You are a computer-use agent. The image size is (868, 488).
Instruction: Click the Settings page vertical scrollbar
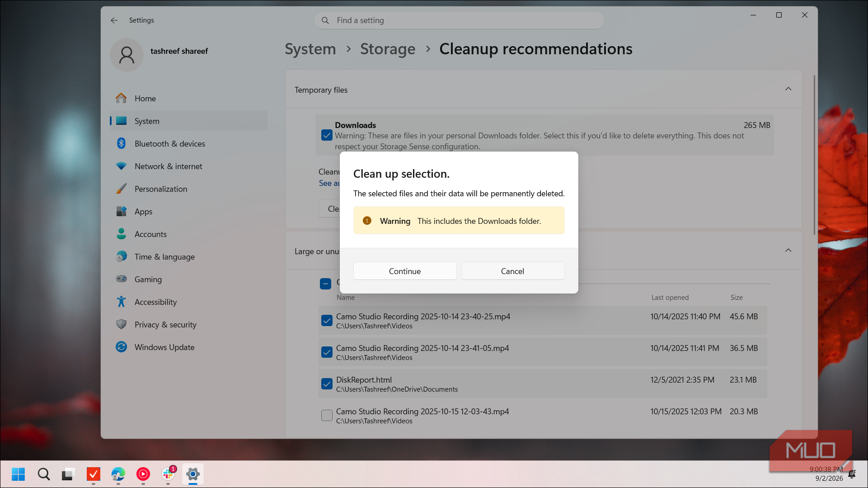814,155
